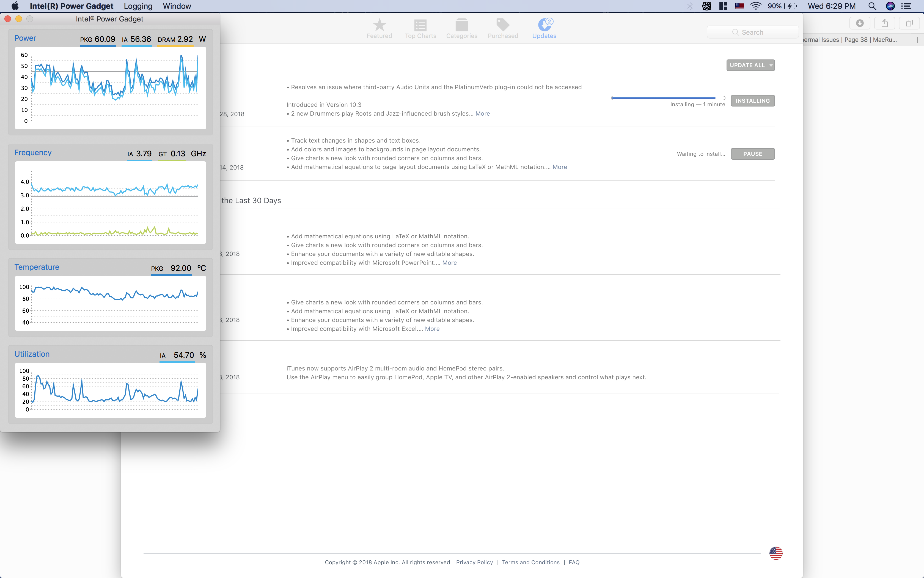Click More link after Drummers brush styles

pyautogui.click(x=483, y=113)
